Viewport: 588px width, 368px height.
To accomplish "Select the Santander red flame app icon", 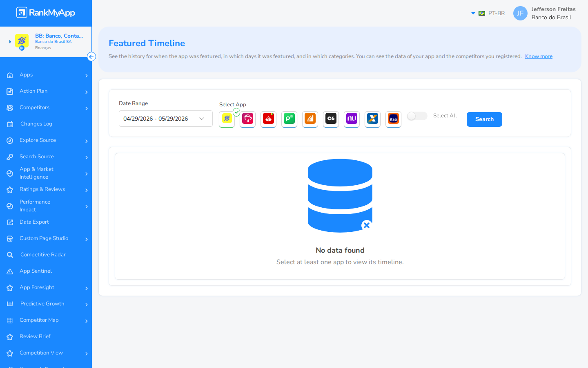I will click(x=268, y=119).
